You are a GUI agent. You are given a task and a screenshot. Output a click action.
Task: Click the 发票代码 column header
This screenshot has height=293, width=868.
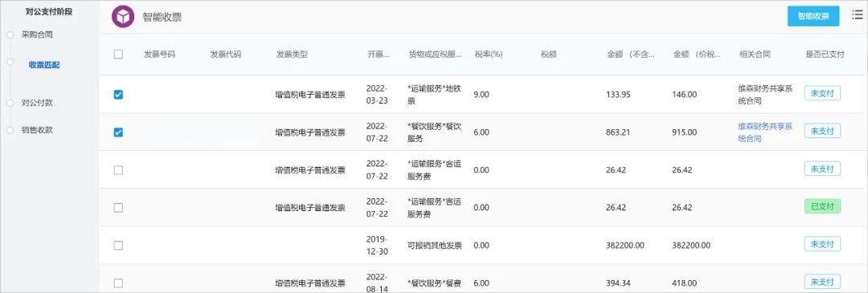(x=226, y=54)
